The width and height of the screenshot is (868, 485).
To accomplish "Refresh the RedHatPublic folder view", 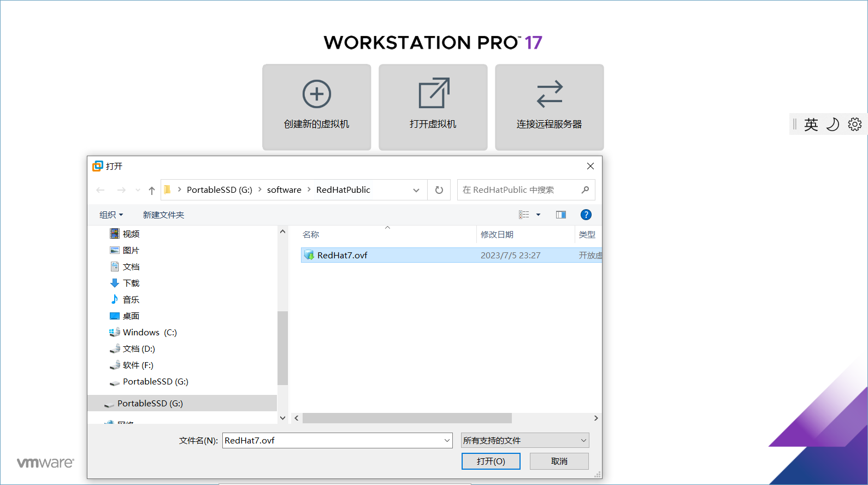I will coord(439,190).
